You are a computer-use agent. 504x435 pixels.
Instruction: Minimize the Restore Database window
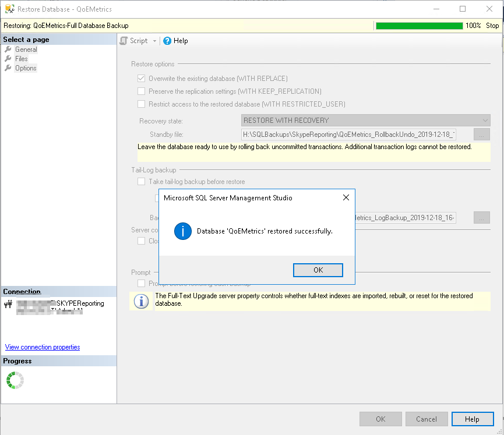point(436,9)
